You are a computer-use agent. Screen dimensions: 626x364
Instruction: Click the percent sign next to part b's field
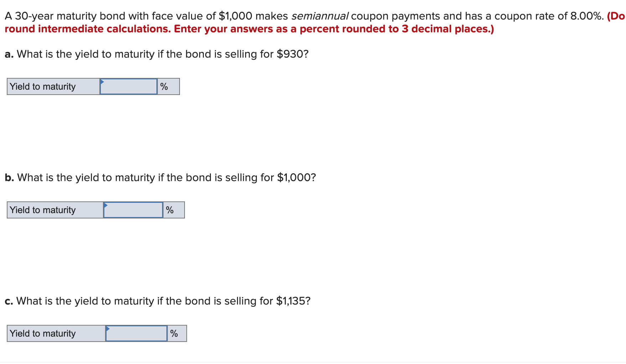pos(170,210)
